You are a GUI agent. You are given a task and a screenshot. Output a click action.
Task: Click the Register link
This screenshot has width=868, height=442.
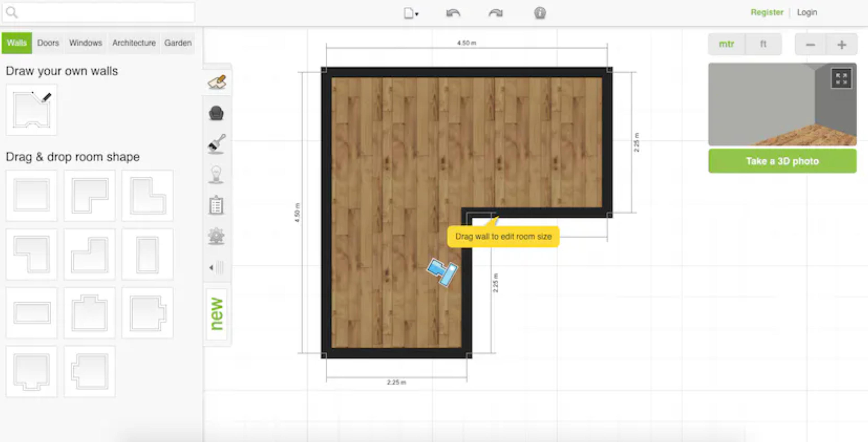coord(767,12)
